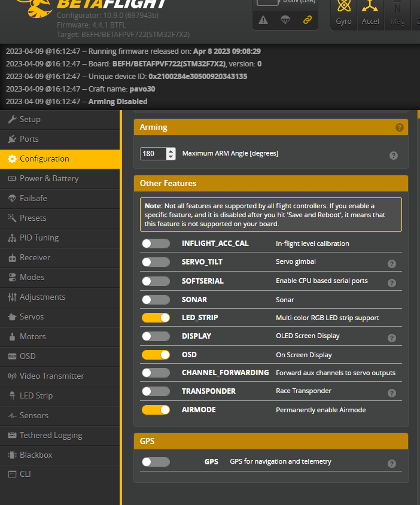The height and width of the screenshot is (505, 420).
Task: Turn off the AIRMODE toggle
Action: coord(156,409)
